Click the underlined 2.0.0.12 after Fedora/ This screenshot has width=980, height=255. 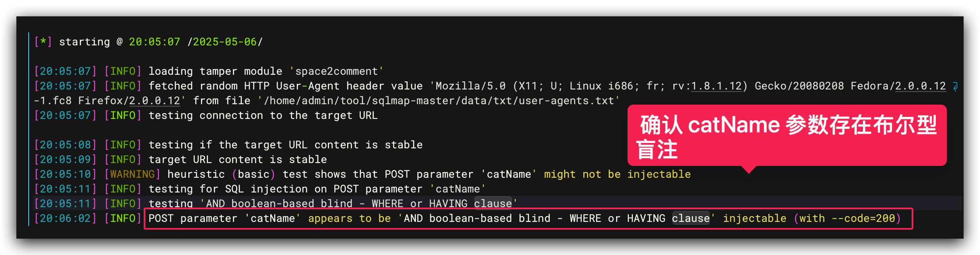click(920, 86)
